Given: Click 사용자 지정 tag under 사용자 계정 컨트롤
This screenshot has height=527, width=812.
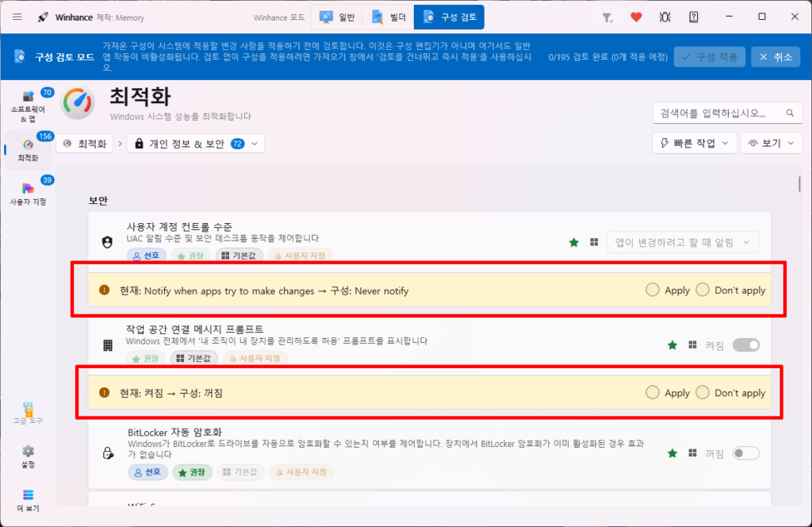Looking at the screenshot, I should (x=301, y=256).
